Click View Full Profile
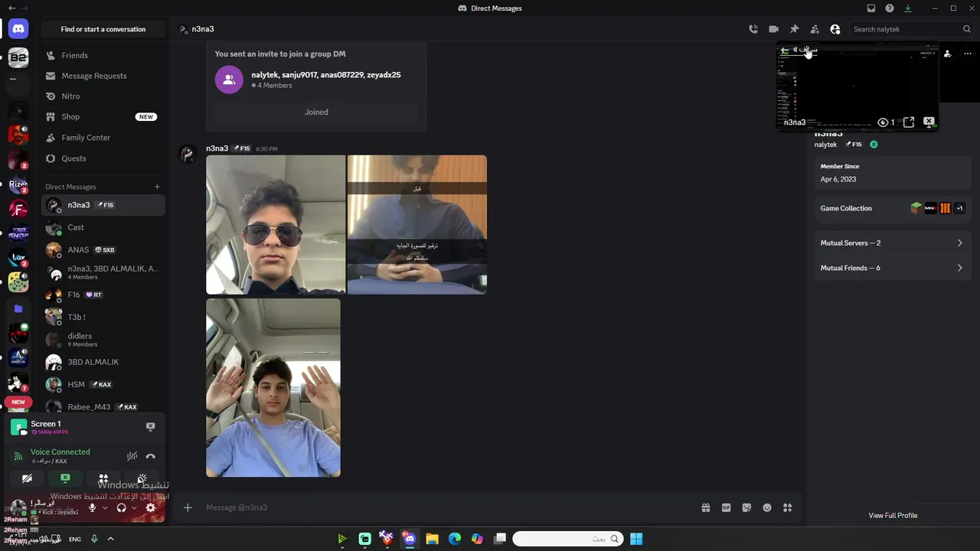 pos(893,515)
